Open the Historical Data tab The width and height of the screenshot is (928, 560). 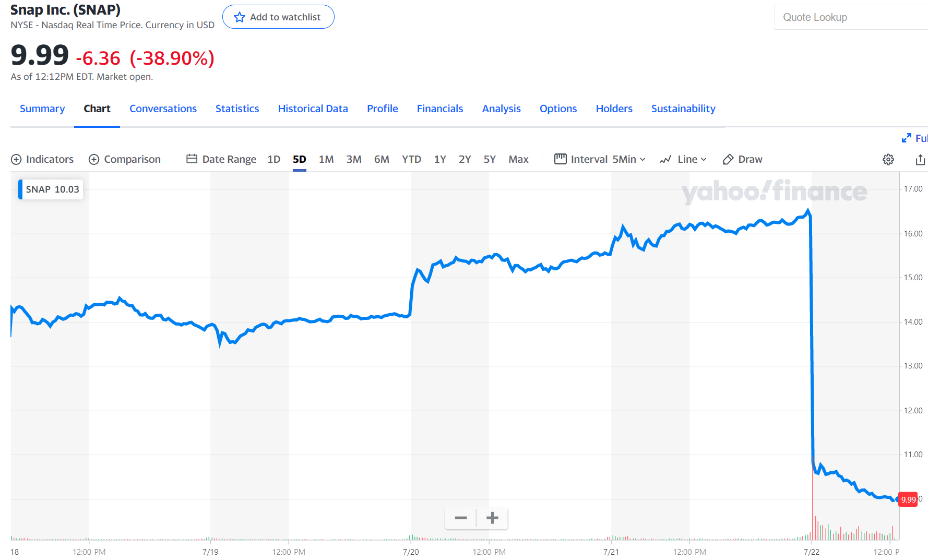(x=313, y=109)
